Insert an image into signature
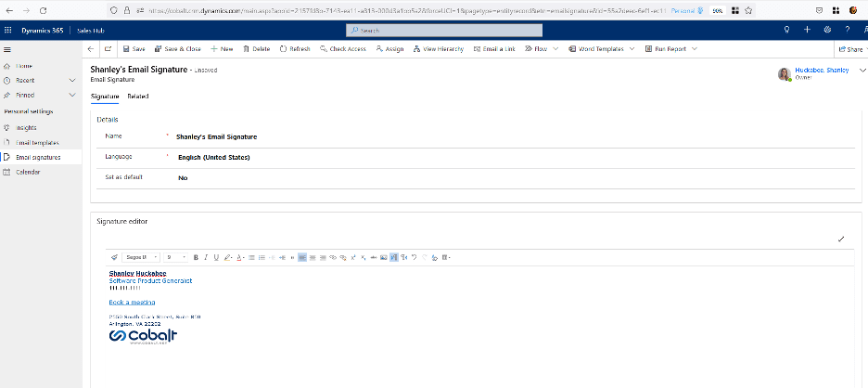The width and height of the screenshot is (868, 388). (383, 257)
